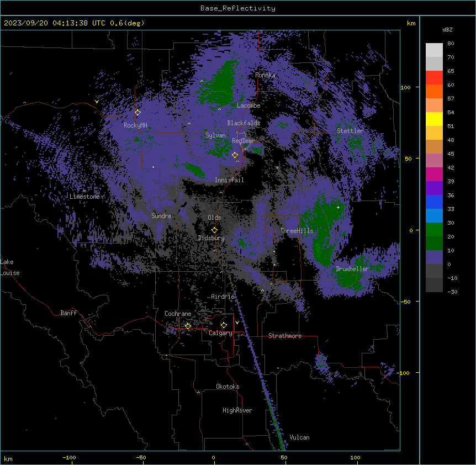Click the Lake Louise label
This screenshot has height=465, width=476.
10,267
